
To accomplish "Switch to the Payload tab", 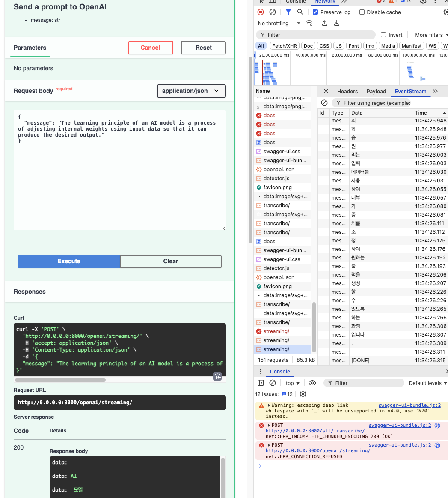I will click(376, 91).
